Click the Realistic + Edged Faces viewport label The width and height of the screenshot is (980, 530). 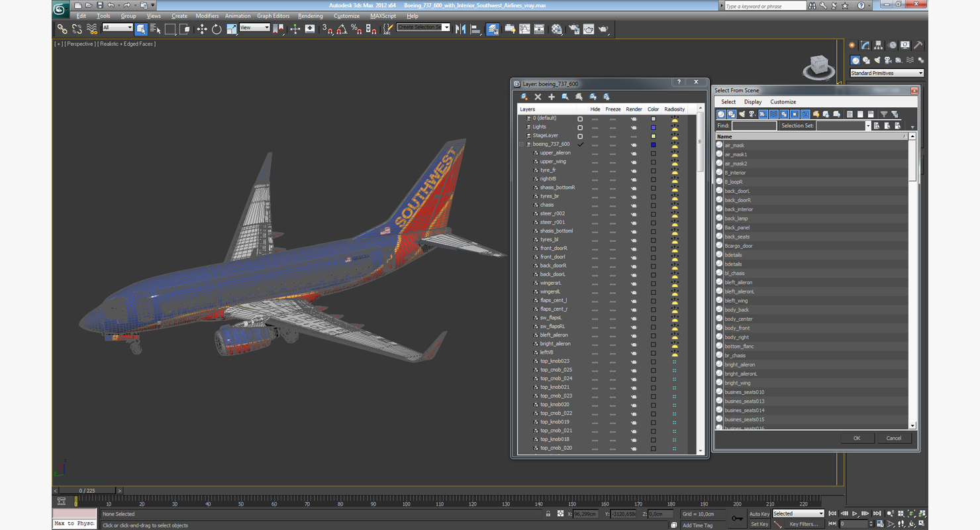[127, 44]
